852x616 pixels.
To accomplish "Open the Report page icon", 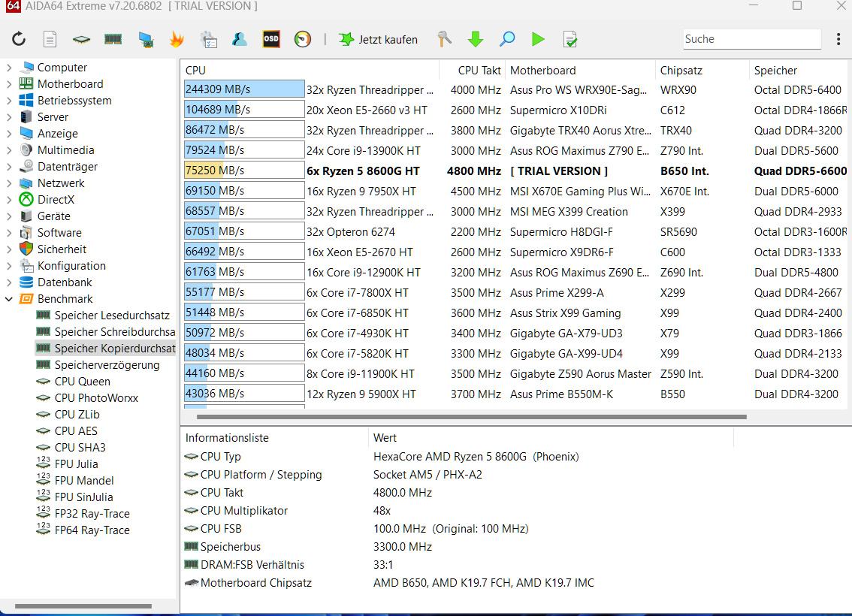I will [x=50, y=39].
